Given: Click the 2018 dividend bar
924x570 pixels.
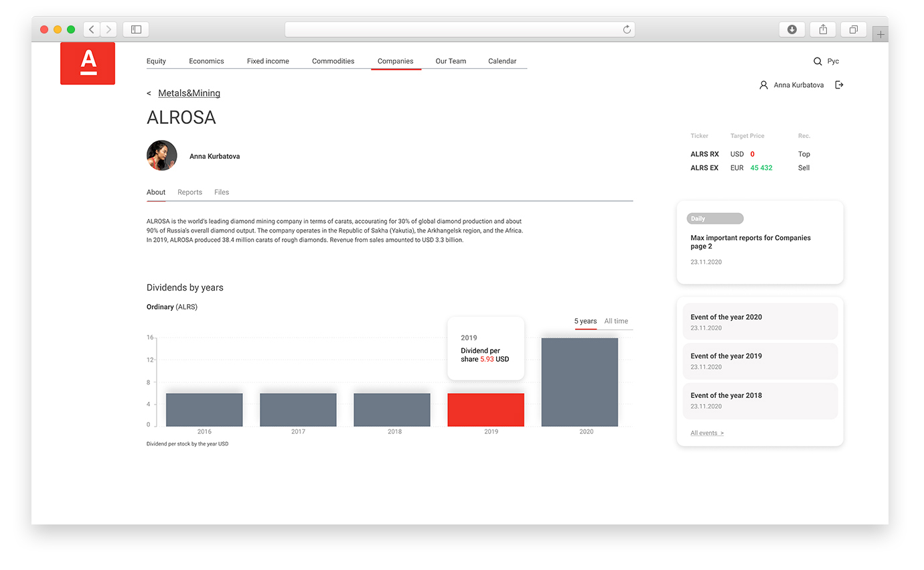Looking at the screenshot, I should [392, 410].
